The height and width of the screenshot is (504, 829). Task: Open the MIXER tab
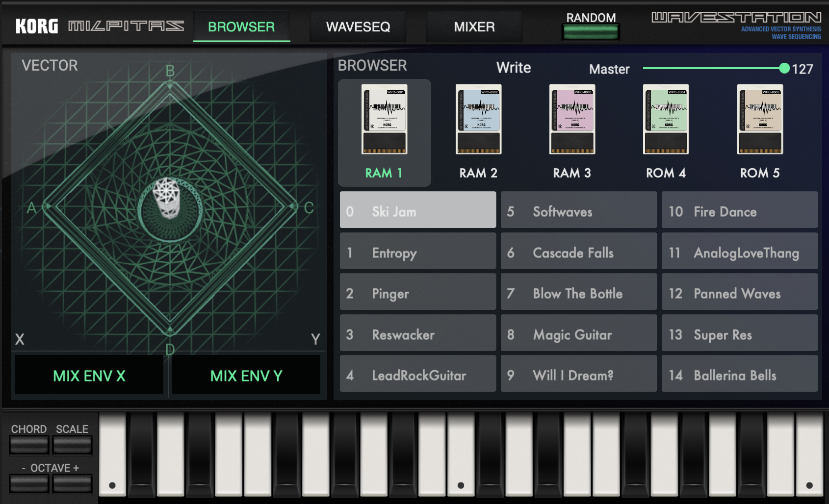point(474,27)
